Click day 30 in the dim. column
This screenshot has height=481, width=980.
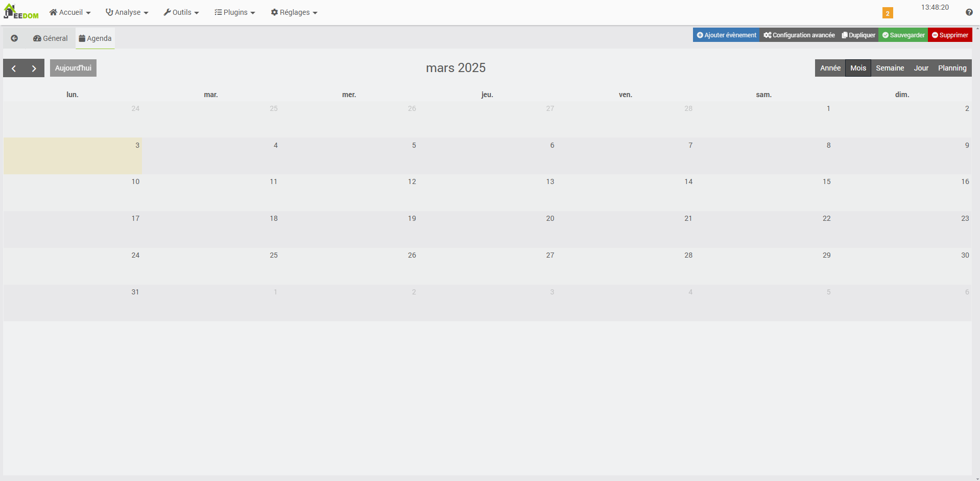tap(902, 266)
